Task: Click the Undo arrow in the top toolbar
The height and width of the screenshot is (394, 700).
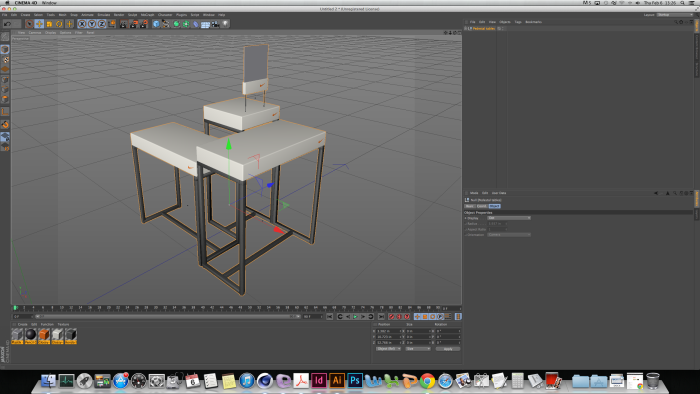Action: (8, 24)
